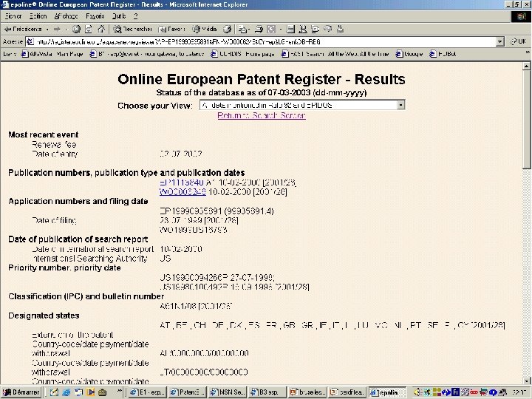The image size is (532, 399).
Task: Open the ? help menu
Action: [x=136, y=16]
